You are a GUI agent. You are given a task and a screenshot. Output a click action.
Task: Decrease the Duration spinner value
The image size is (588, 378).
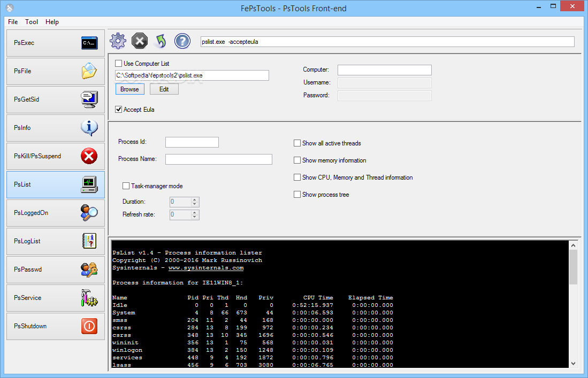click(194, 204)
